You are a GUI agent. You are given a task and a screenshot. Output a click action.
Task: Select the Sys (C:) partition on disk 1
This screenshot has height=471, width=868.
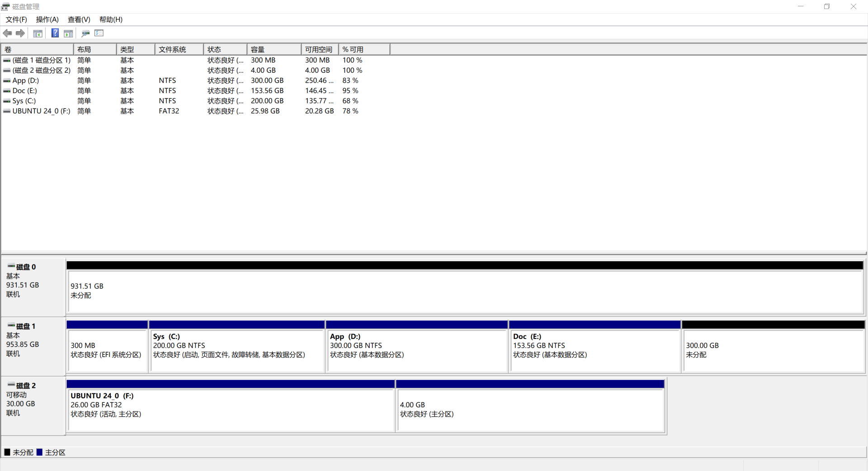click(x=236, y=350)
